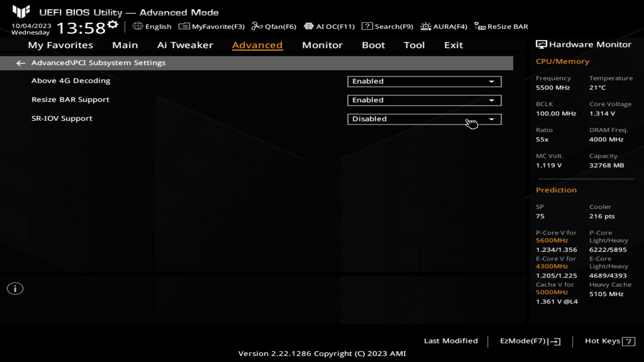Screen dimensions: 644x362
Task: Click Last Modified button
Action: tap(451, 340)
